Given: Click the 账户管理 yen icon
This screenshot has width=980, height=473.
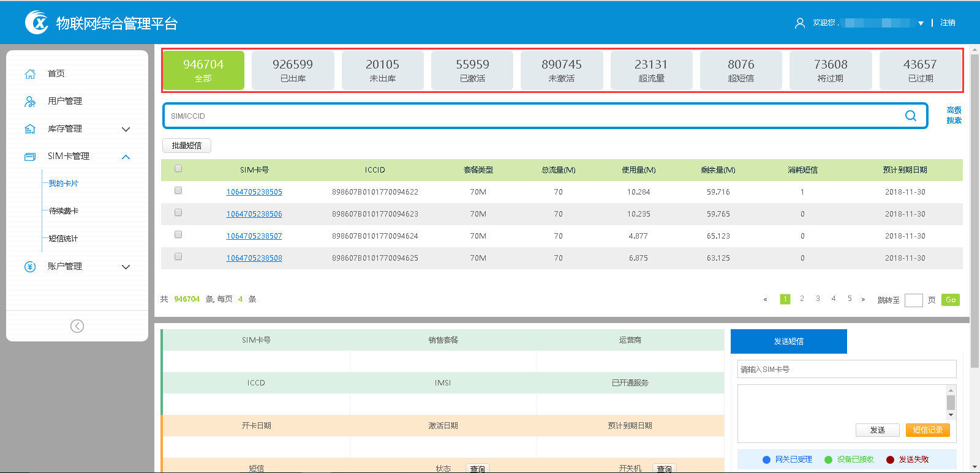Looking at the screenshot, I should tap(30, 267).
